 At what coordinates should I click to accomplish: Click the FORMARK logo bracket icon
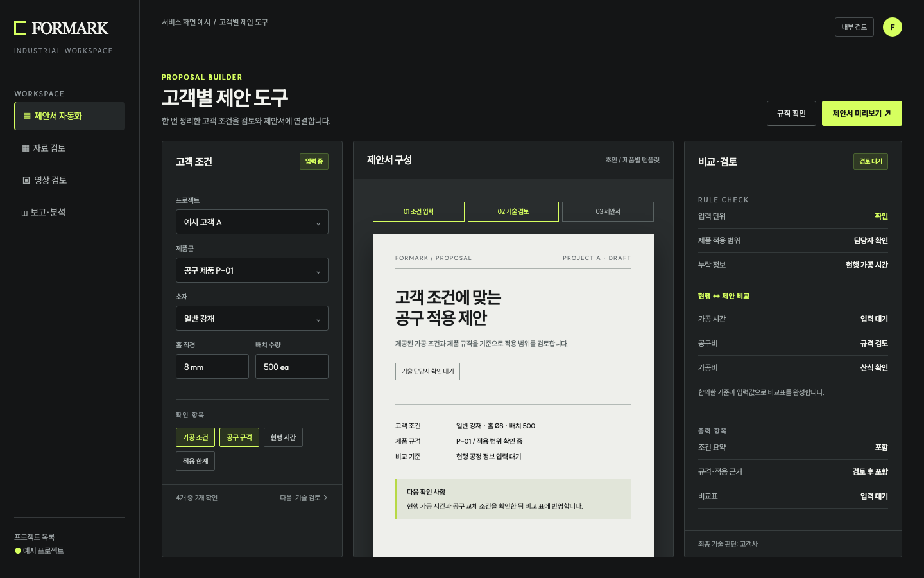click(20, 28)
